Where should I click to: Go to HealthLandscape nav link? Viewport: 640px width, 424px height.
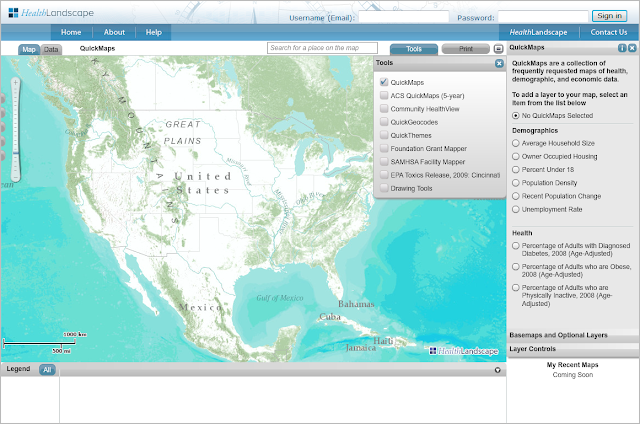pyautogui.click(x=538, y=32)
